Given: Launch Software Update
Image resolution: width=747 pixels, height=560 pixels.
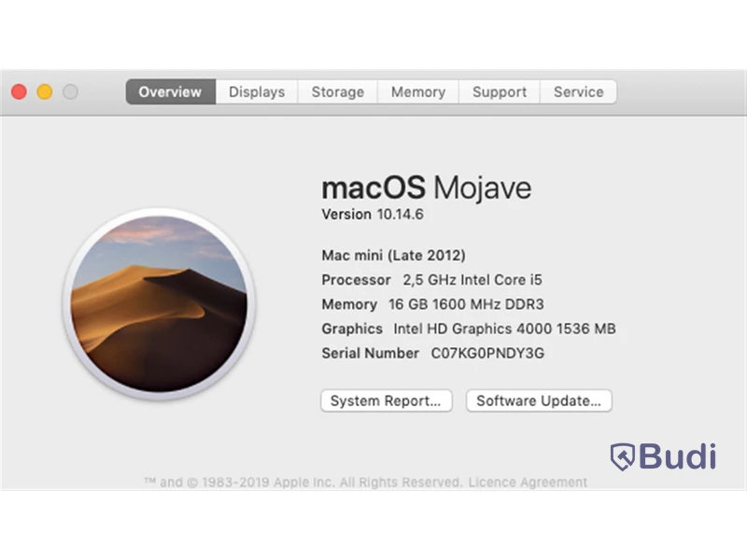Looking at the screenshot, I should tap(539, 401).
